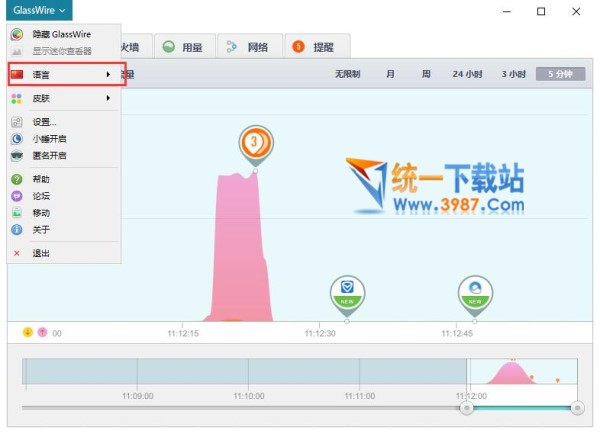
Task: Click the green help question icon
Action: pyautogui.click(x=16, y=179)
